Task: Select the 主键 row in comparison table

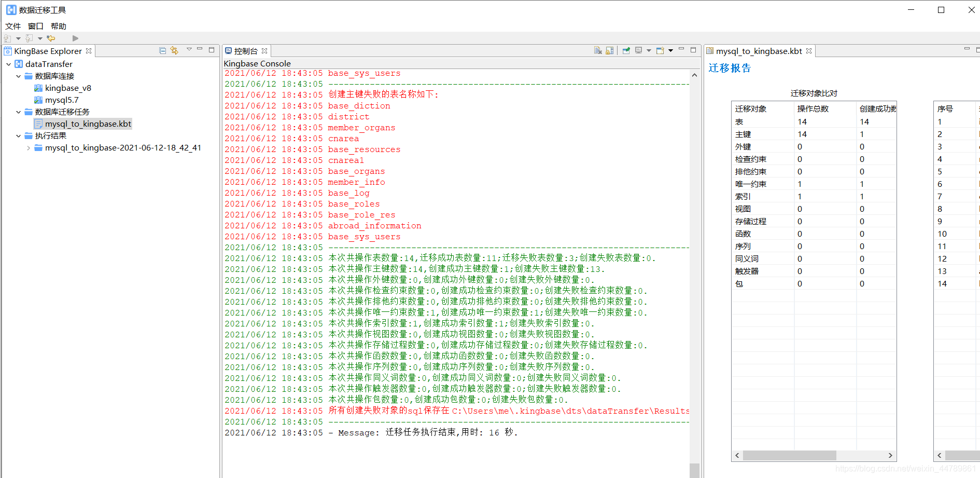Action: pos(814,134)
